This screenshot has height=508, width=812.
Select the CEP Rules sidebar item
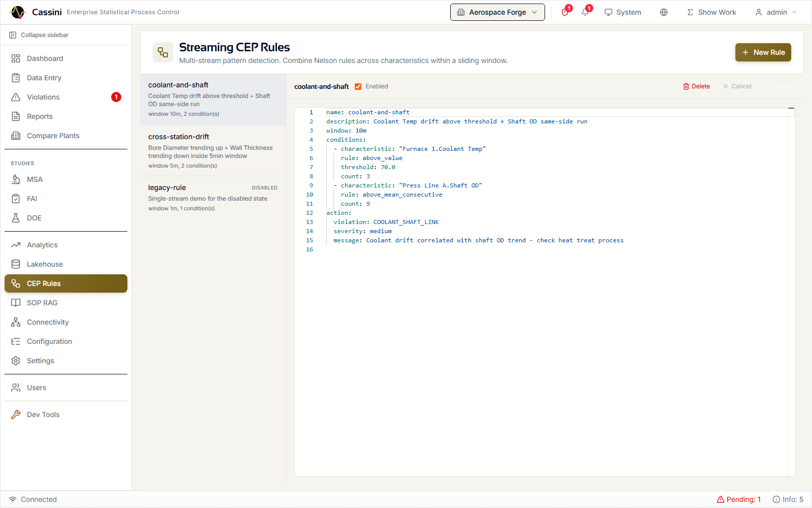(66, 283)
